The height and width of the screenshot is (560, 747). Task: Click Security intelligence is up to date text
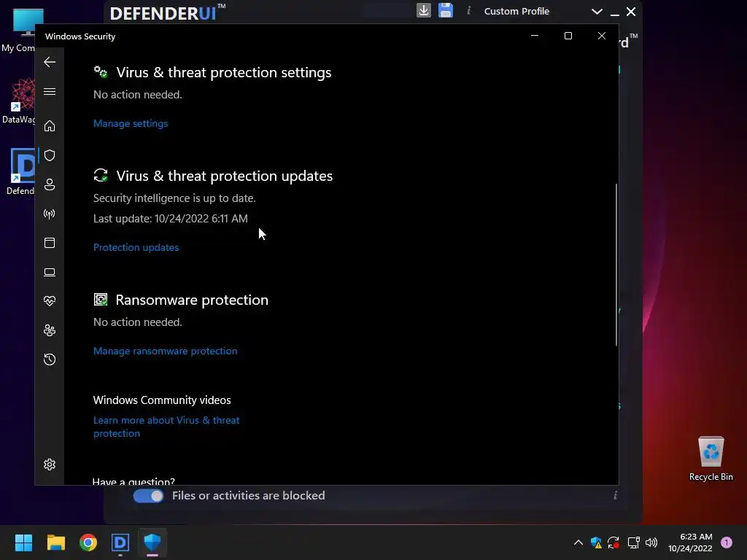tap(174, 198)
